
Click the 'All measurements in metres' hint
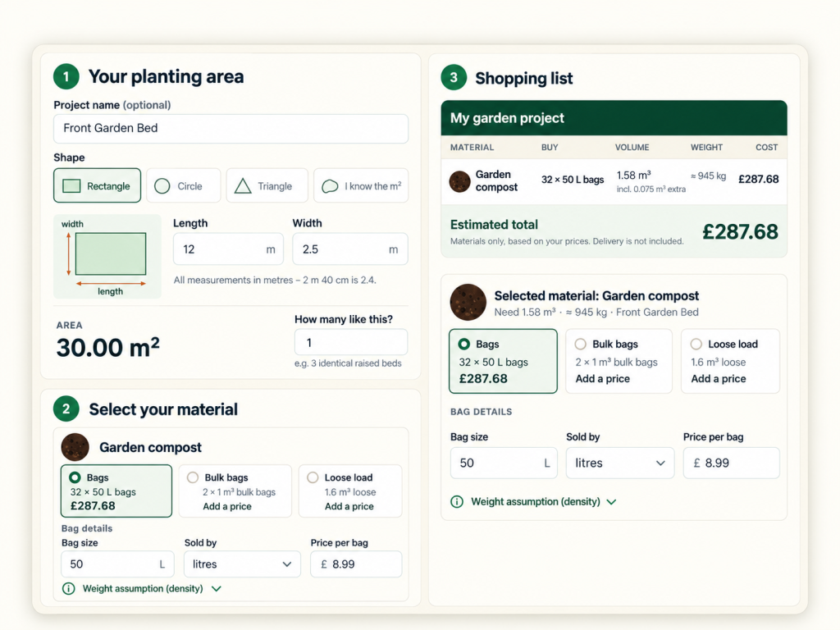point(275,281)
